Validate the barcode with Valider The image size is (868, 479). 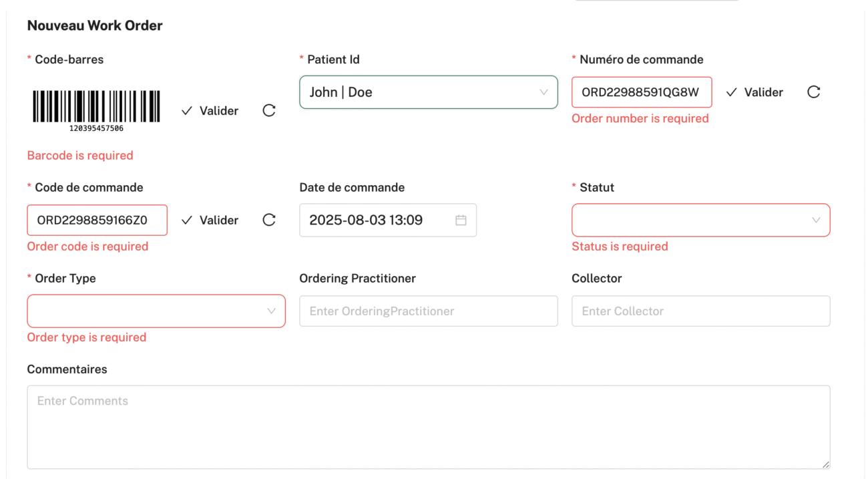210,111
